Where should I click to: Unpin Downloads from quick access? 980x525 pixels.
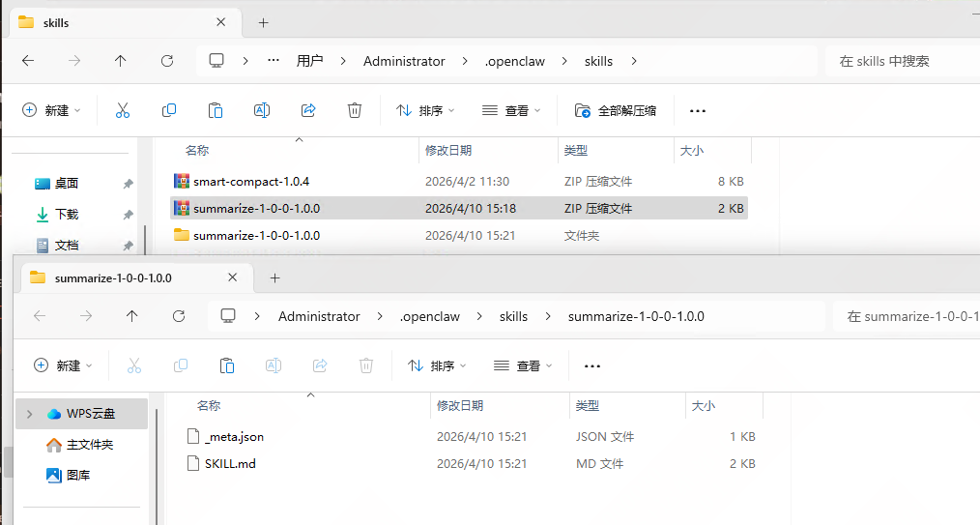[x=129, y=215]
